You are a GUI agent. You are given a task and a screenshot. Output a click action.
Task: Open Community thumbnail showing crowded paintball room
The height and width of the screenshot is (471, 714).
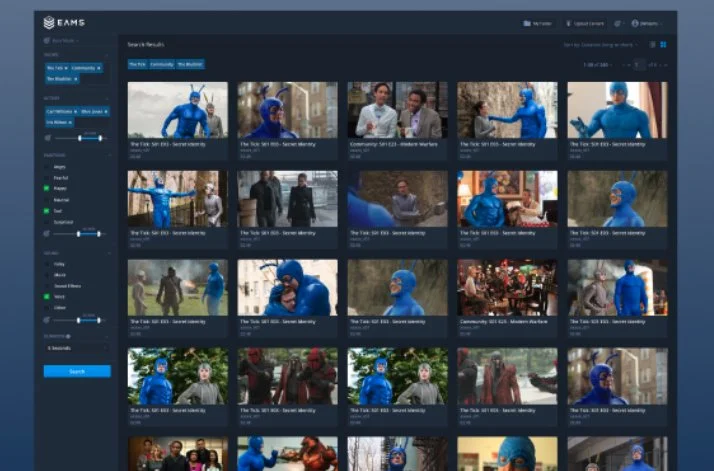point(507,288)
